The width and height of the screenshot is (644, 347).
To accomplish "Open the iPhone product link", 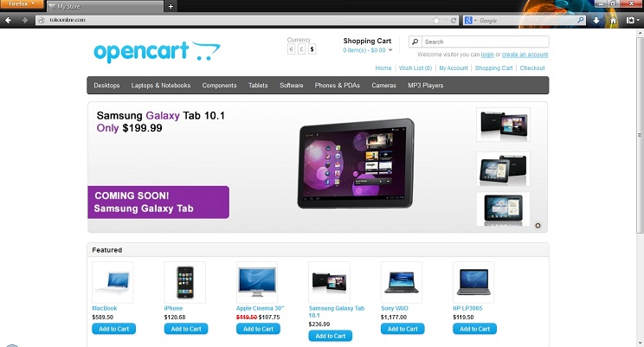I will tap(173, 308).
